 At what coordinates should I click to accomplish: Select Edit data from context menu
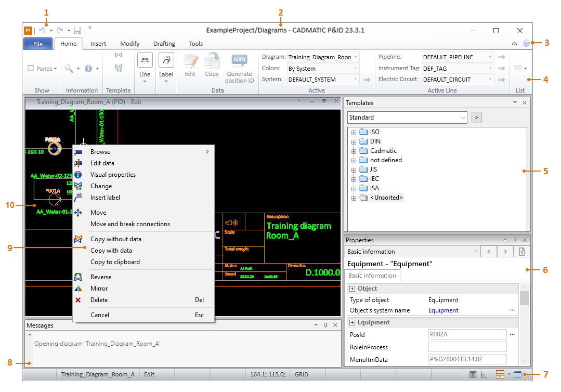point(102,163)
